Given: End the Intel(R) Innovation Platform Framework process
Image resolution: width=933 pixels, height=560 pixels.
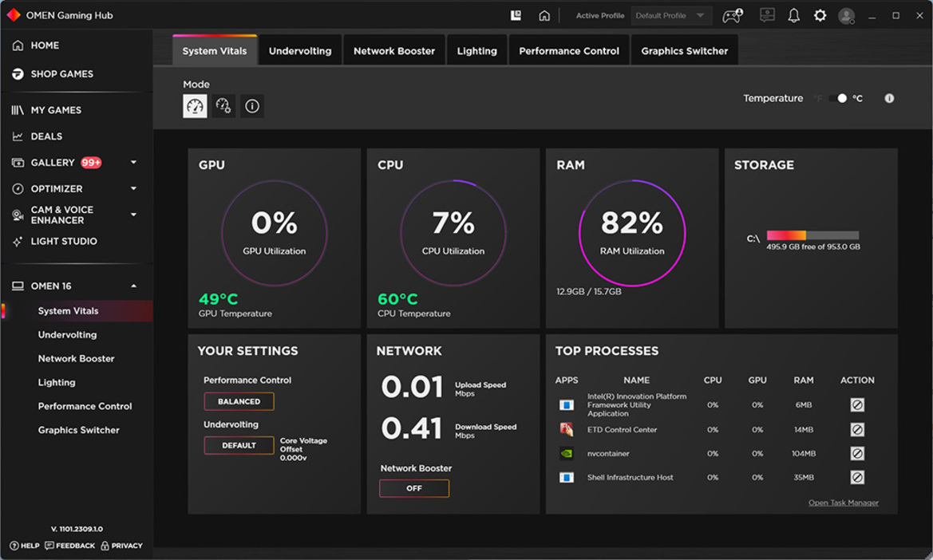Looking at the screenshot, I should click(x=857, y=404).
